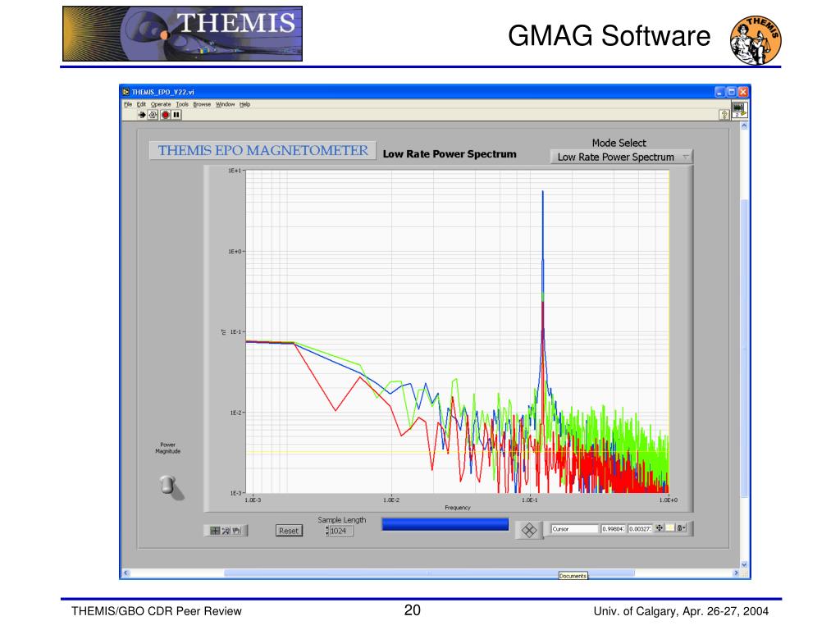Select the graph palette crosshair cursor tool
This screenshot has width=840, height=630.
(215, 531)
